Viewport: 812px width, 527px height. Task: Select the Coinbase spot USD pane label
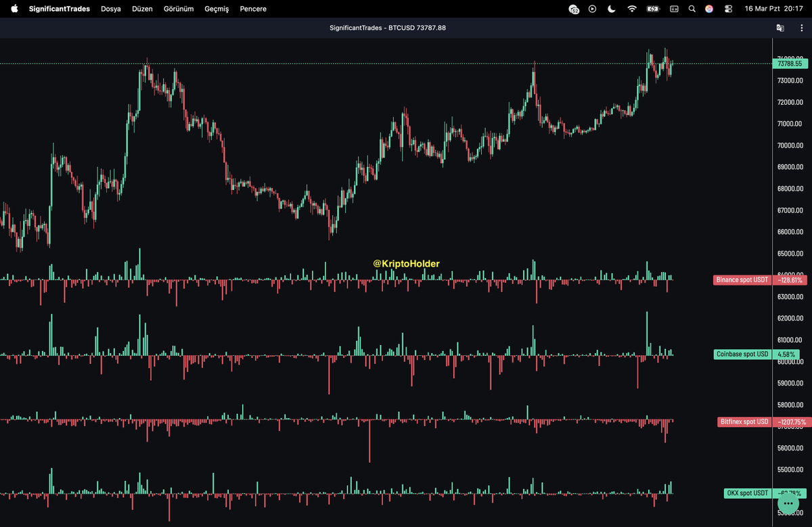pyautogui.click(x=743, y=354)
